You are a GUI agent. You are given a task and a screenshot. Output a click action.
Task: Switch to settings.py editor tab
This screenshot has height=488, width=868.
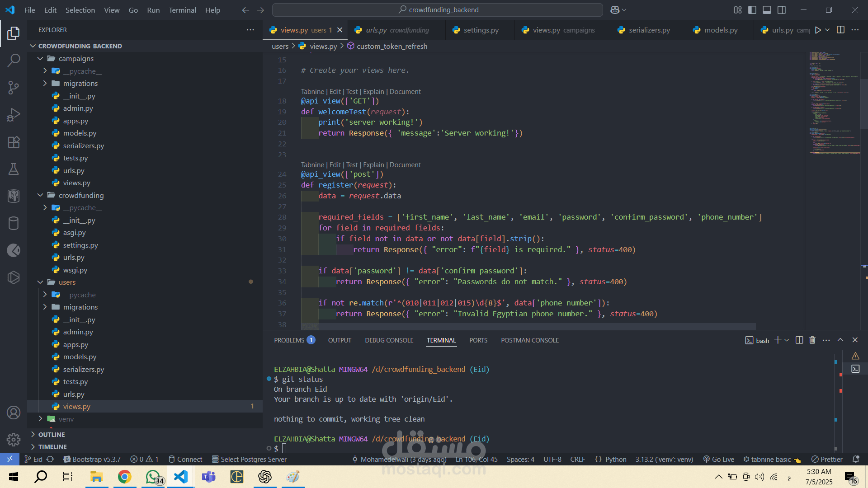coord(481,30)
